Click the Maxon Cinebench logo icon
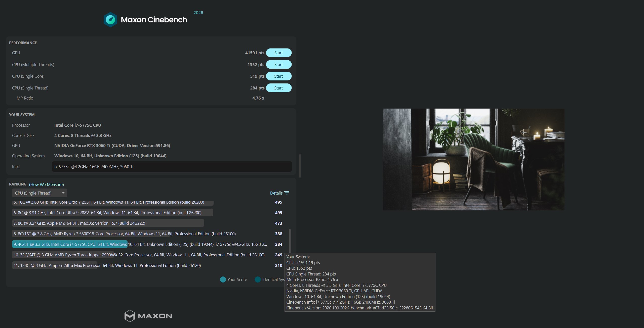644x328 pixels. [110, 20]
